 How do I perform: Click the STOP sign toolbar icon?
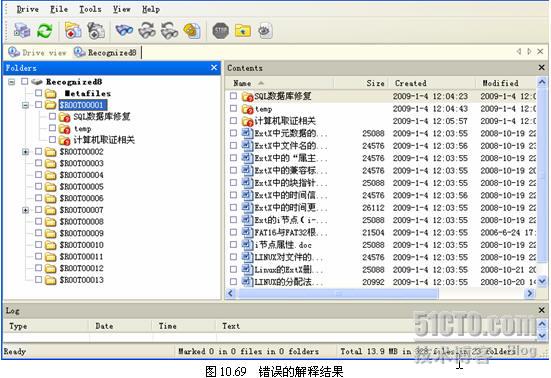coord(221,31)
